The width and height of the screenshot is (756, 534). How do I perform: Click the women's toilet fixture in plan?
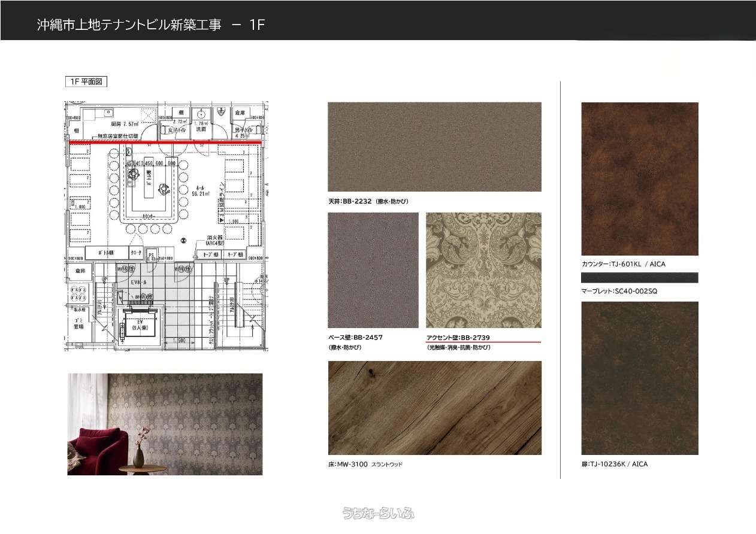(165, 128)
